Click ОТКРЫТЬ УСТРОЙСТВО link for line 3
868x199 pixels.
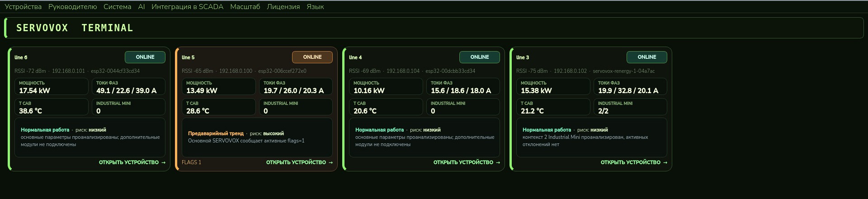[x=634, y=162]
